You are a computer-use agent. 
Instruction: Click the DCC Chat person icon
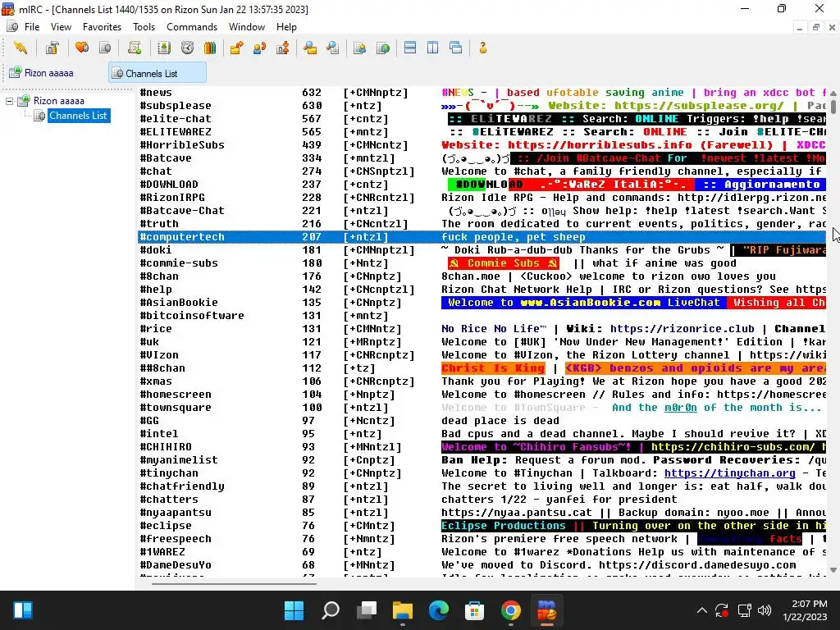click(260, 48)
